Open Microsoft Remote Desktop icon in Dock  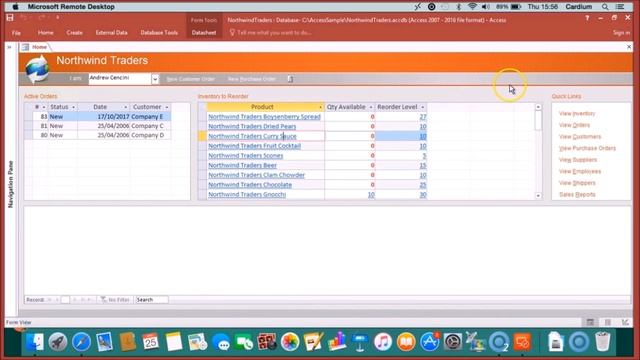(x=522, y=342)
